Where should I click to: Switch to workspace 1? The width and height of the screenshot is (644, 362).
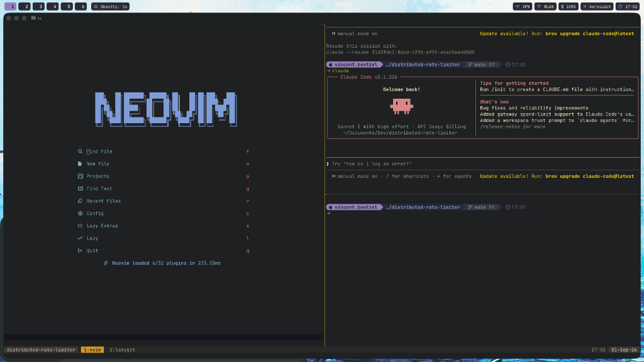point(10,6)
